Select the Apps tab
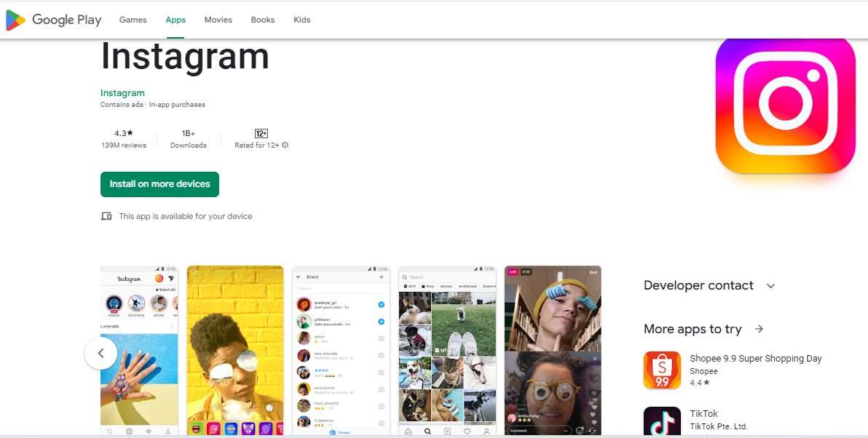Viewport: 868px width, 438px height. [175, 20]
